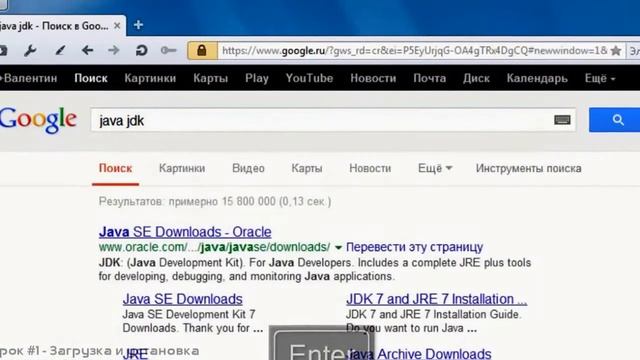Image resolution: width=640 pixels, height=360 pixels.
Task: Switch to Видео results tab
Action: (x=248, y=168)
